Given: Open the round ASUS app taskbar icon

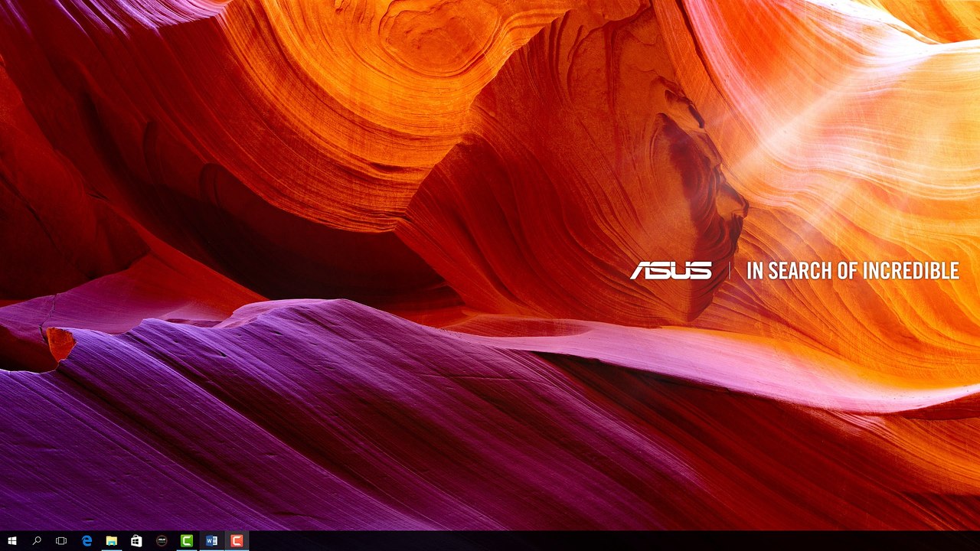Looking at the screenshot, I should click(162, 541).
